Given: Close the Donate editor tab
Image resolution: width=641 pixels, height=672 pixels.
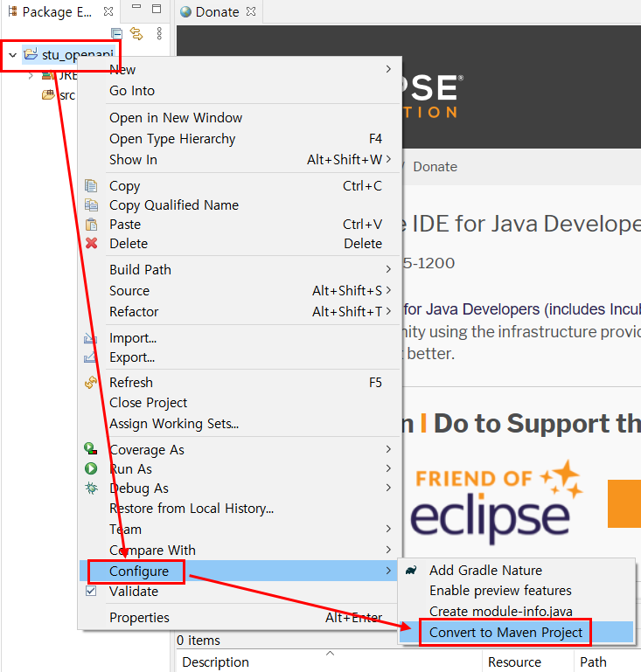Looking at the screenshot, I should click(251, 11).
